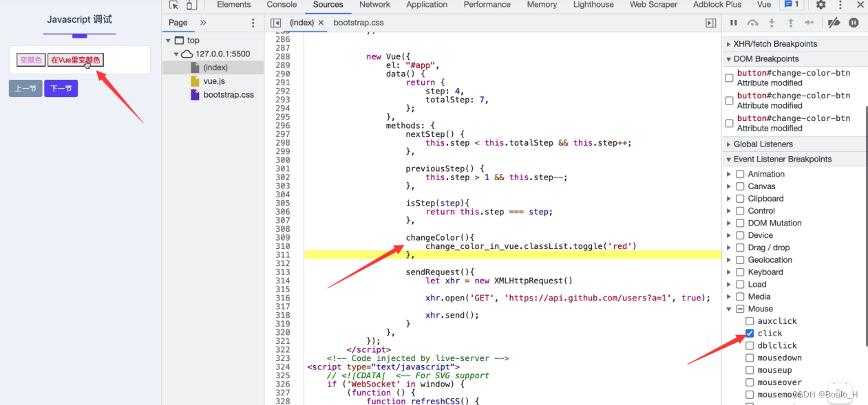Click the 在Vue里变颜色 button
This screenshot has height=405, width=868.
coord(76,60)
